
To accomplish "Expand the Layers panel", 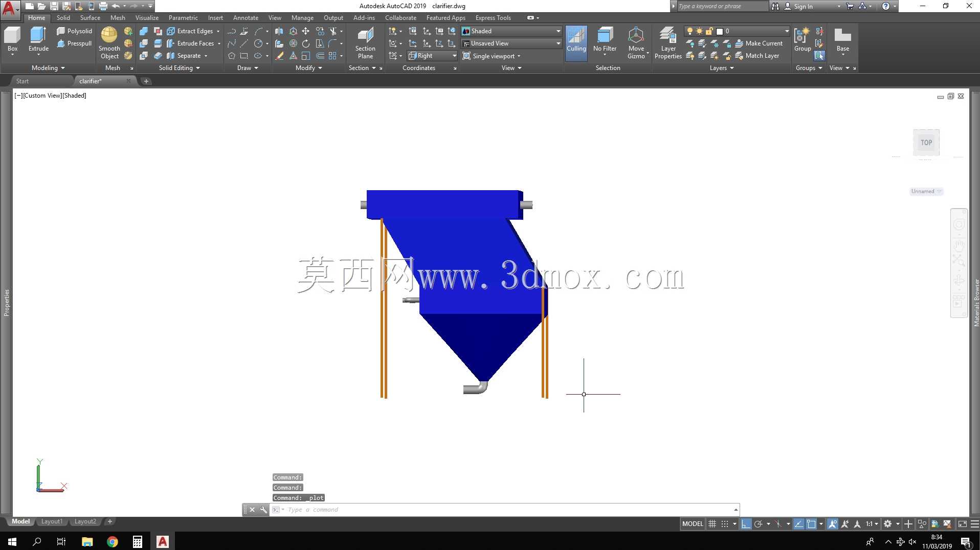I will click(722, 68).
